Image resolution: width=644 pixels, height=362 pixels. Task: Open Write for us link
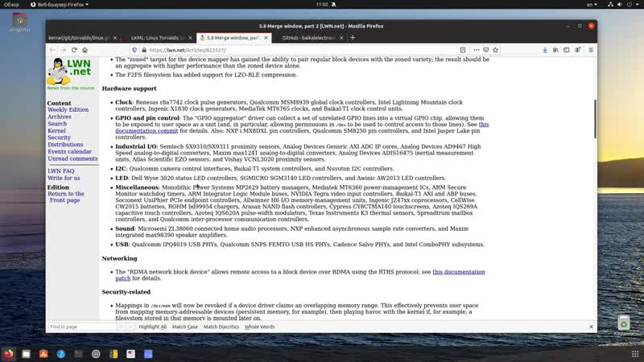(x=64, y=178)
